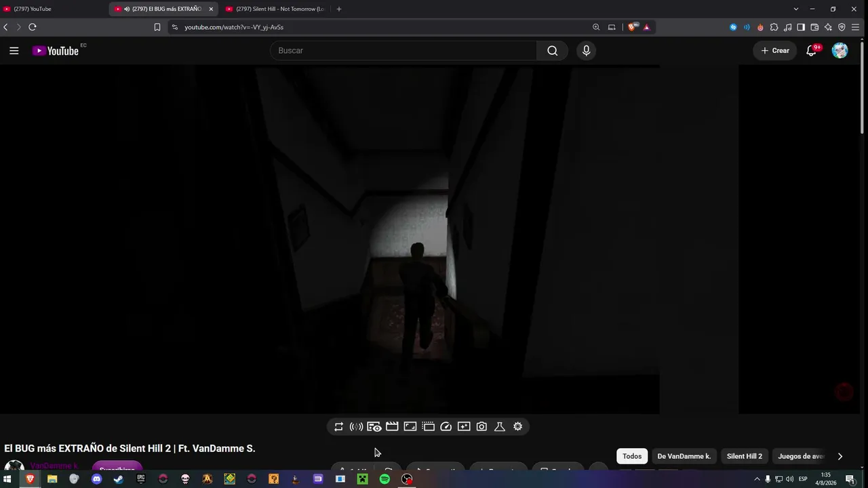Open OBS Studio from the taskbar
The image size is (868, 488).
click(407, 479)
